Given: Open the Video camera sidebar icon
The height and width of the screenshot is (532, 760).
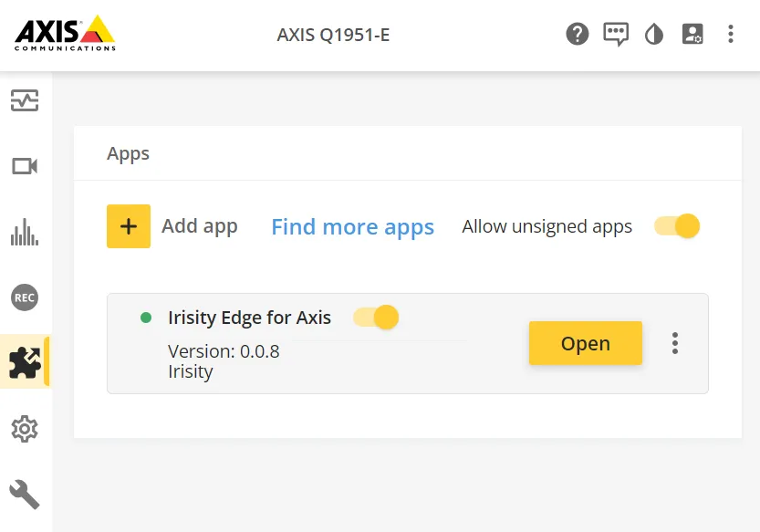Looking at the screenshot, I should point(25,166).
